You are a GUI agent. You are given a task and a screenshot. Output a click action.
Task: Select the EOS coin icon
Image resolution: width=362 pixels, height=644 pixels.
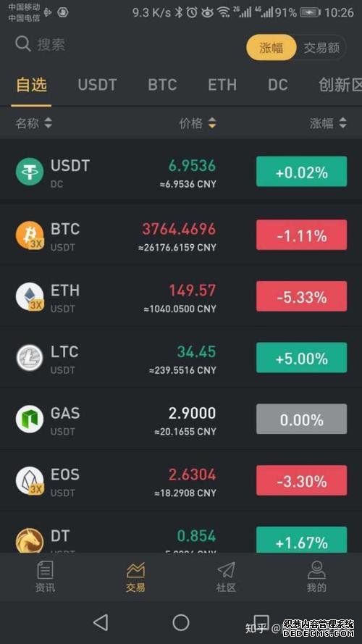pos(30,480)
